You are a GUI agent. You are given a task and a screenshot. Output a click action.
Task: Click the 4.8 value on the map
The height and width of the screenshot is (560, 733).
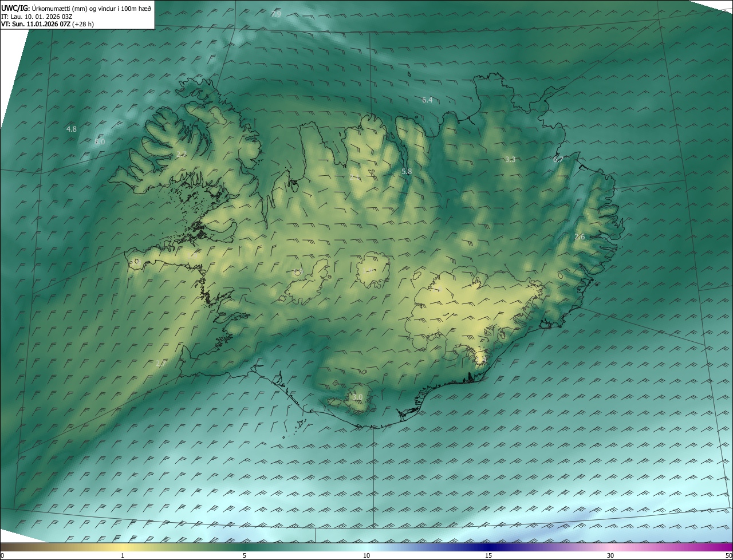coord(72,129)
